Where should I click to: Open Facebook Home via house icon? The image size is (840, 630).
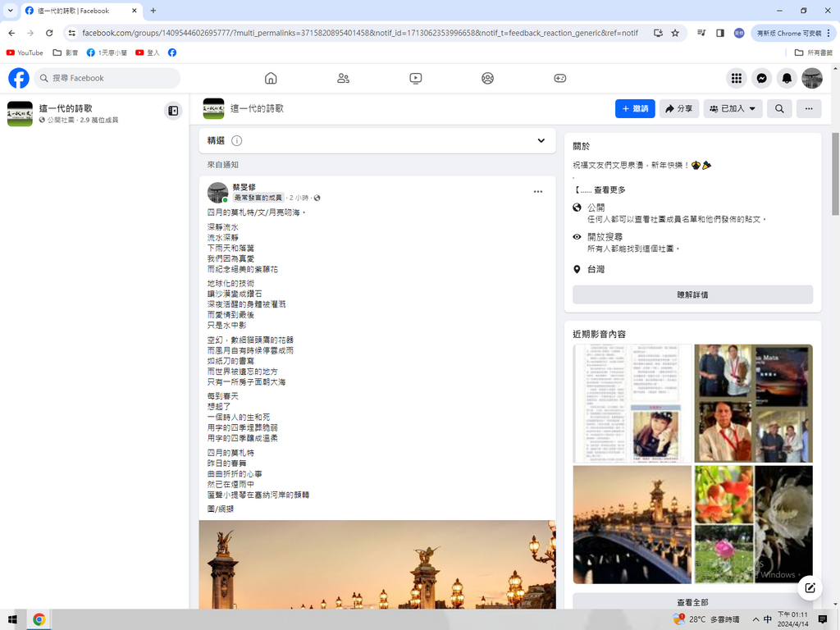(271, 78)
